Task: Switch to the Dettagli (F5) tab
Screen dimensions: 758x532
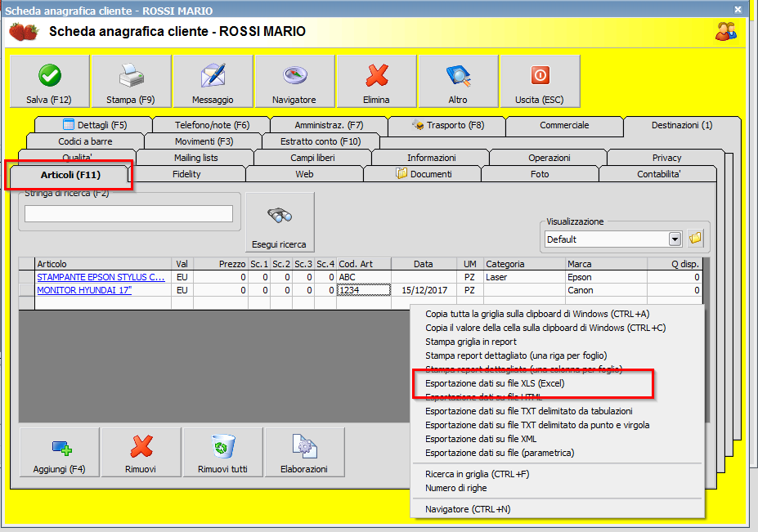Action: coord(94,125)
